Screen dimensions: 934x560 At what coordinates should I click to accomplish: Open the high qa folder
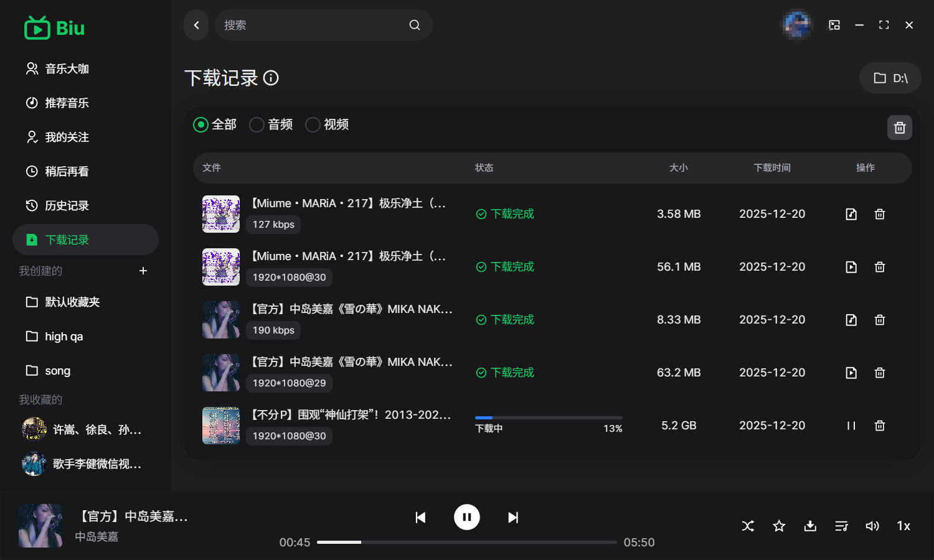(x=85, y=336)
